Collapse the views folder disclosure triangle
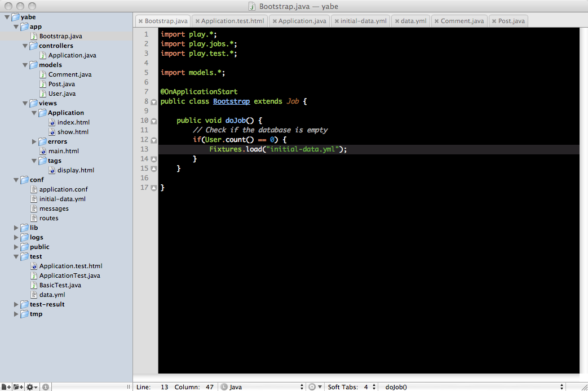 pyautogui.click(x=25, y=103)
